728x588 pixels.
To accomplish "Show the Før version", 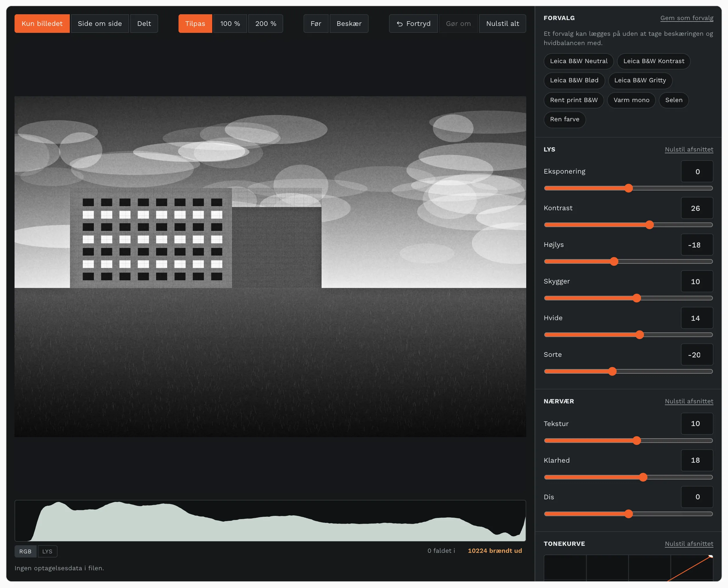I will pyautogui.click(x=315, y=23).
